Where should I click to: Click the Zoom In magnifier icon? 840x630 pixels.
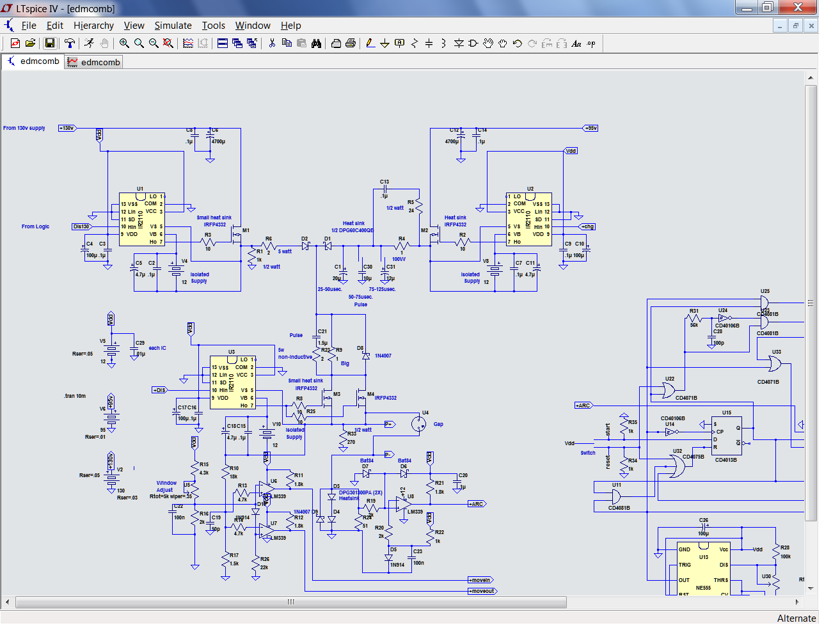pyautogui.click(x=124, y=43)
